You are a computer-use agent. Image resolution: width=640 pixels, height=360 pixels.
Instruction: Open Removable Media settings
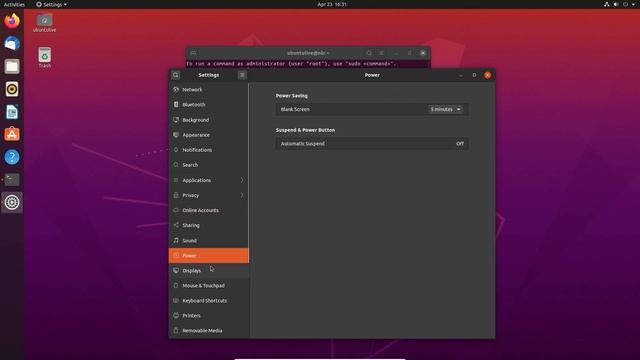[209, 331]
